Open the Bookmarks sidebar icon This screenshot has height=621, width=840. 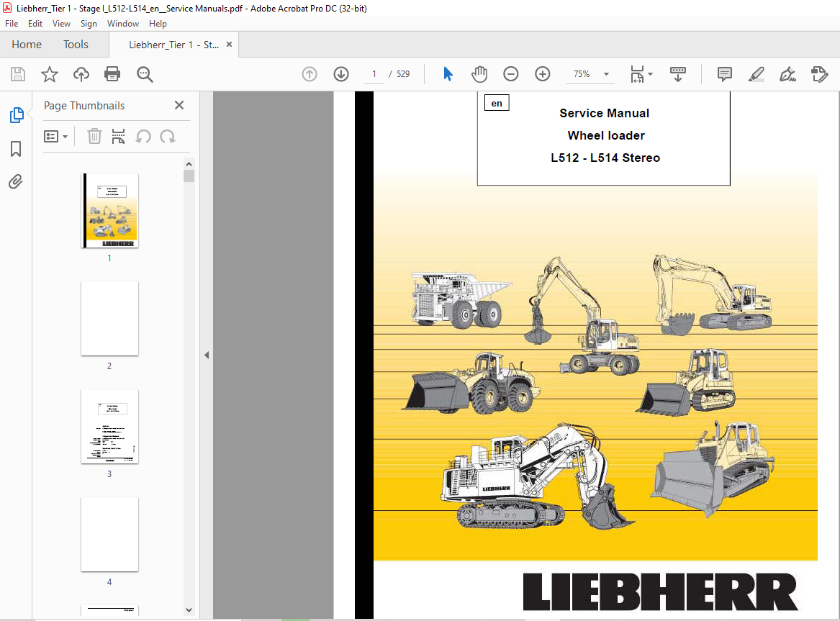tap(16, 149)
